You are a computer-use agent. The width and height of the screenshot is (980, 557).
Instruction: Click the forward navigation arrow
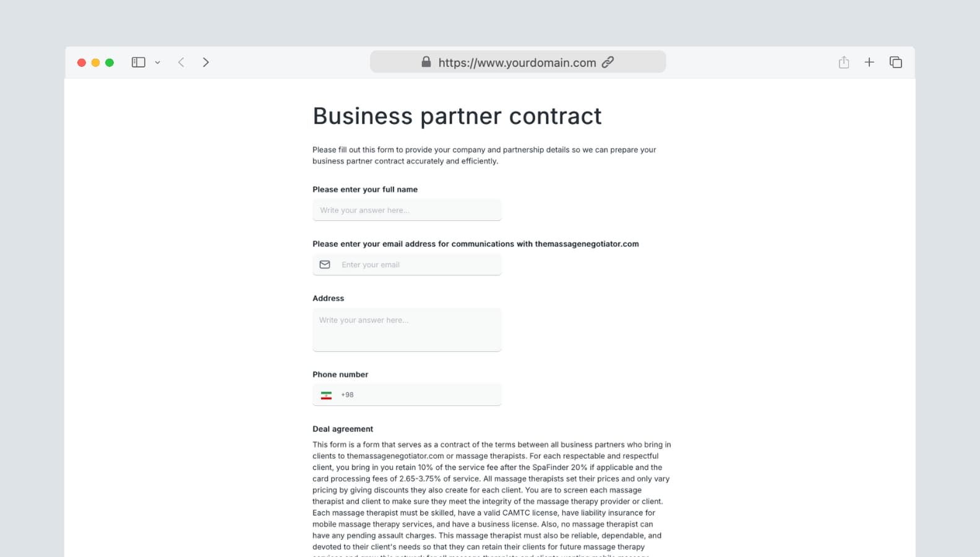pyautogui.click(x=206, y=62)
